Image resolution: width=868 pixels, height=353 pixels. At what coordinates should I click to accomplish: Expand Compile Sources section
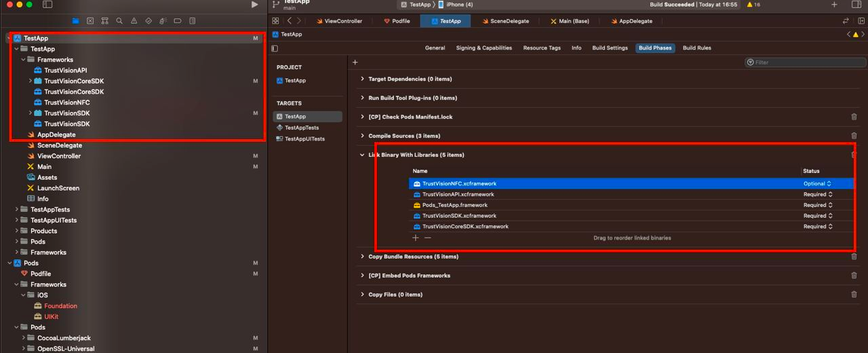(x=363, y=136)
